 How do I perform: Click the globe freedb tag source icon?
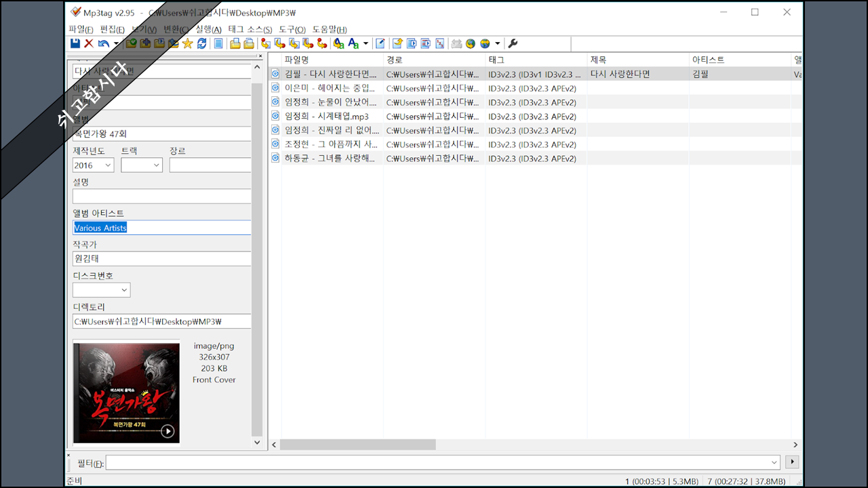pos(471,43)
